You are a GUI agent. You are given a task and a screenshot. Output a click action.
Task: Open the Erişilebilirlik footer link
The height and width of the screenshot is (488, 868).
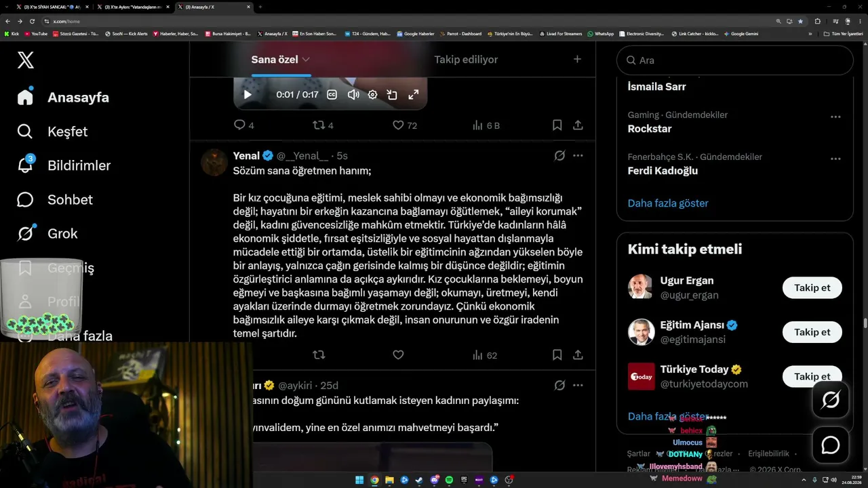coord(768,453)
